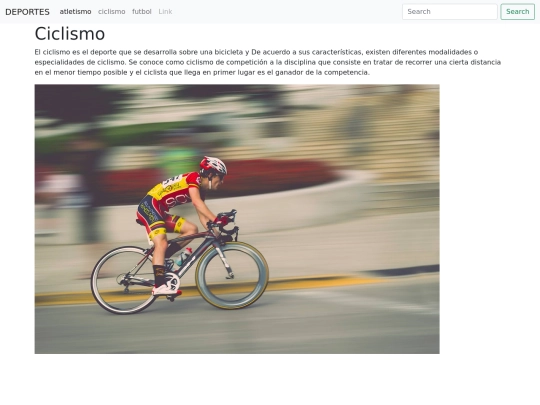Select the ciclismo nav item
This screenshot has height=405, width=540.
[112, 12]
